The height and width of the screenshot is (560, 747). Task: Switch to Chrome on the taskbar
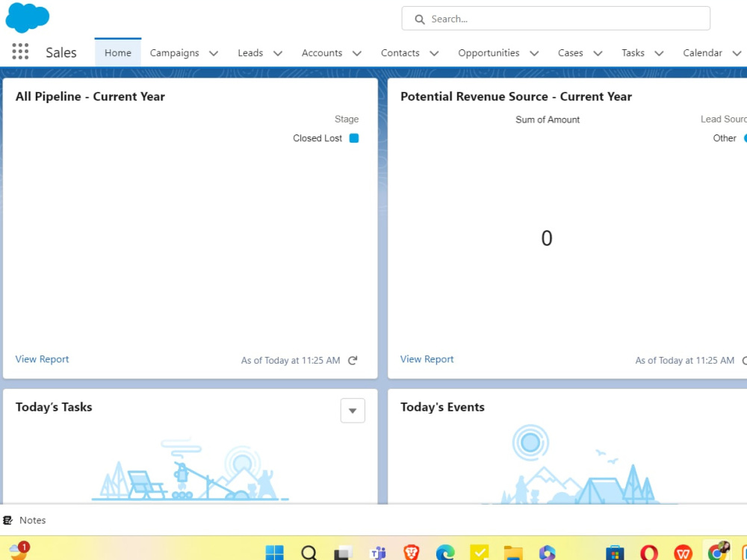pyautogui.click(x=719, y=551)
